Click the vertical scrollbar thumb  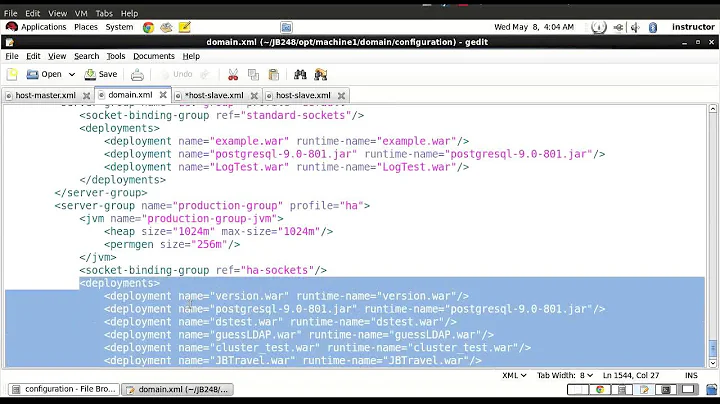(x=713, y=348)
